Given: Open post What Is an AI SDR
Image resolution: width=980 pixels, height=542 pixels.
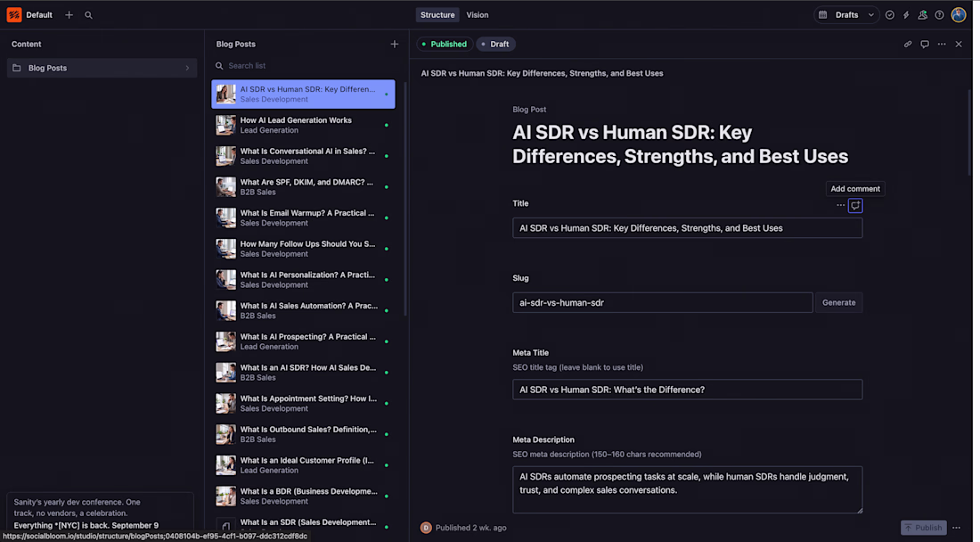Looking at the screenshot, I should pos(303,373).
